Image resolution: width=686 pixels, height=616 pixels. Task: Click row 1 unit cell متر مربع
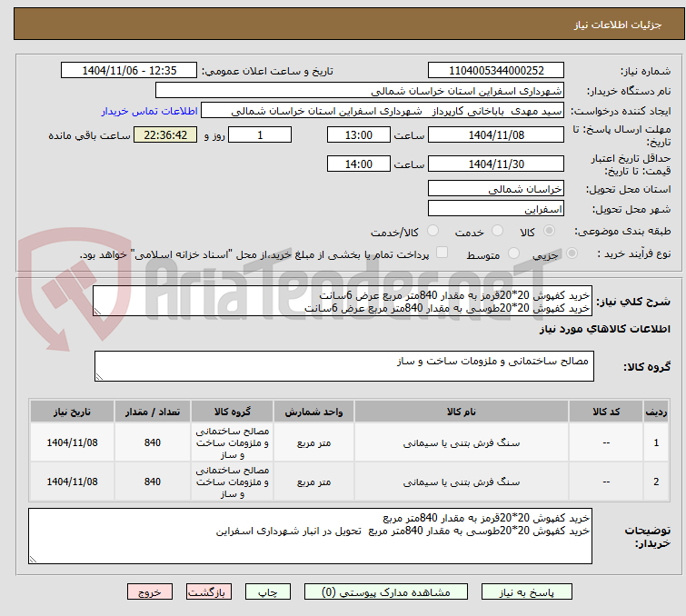point(313,442)
